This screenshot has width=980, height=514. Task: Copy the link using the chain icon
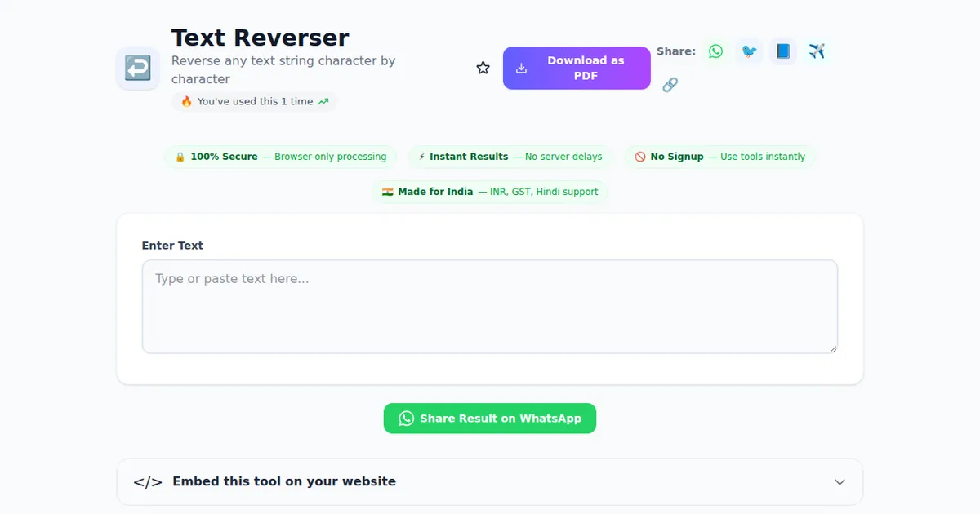[x=670, y=84]
